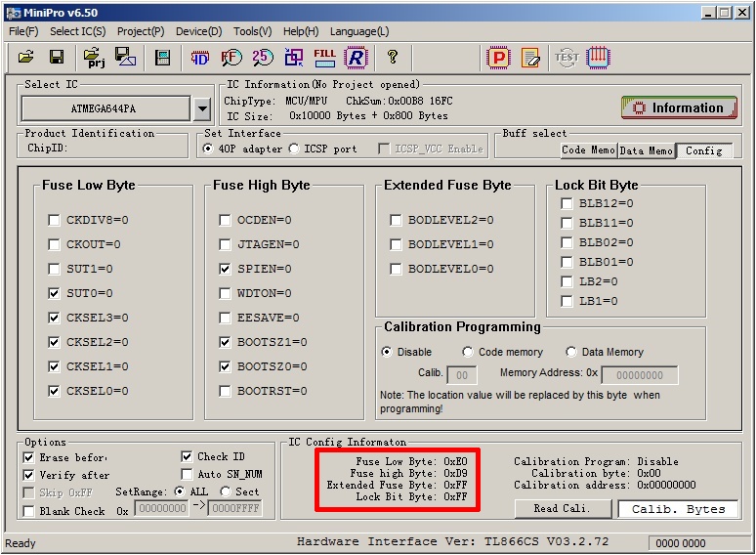
Task: Open the Select IC(S) menu
Action: pyautogui.click(x=77, y=32)
